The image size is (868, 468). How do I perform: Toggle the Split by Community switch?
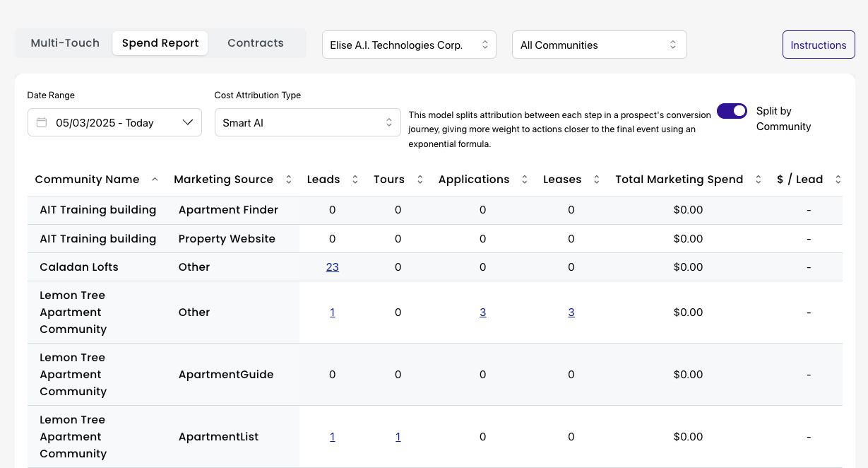(732, 111)
